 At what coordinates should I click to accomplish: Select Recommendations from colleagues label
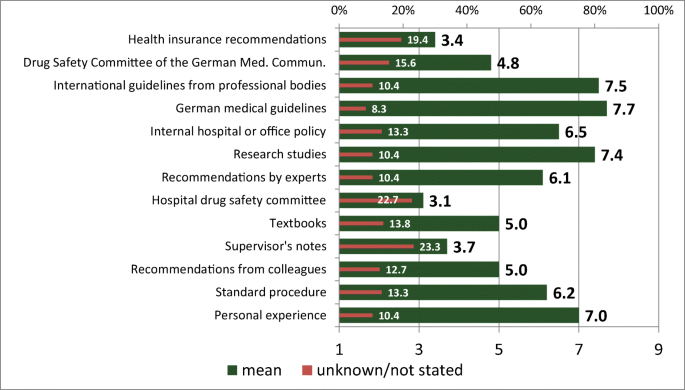pyautogui.click(x=228, y=269)
